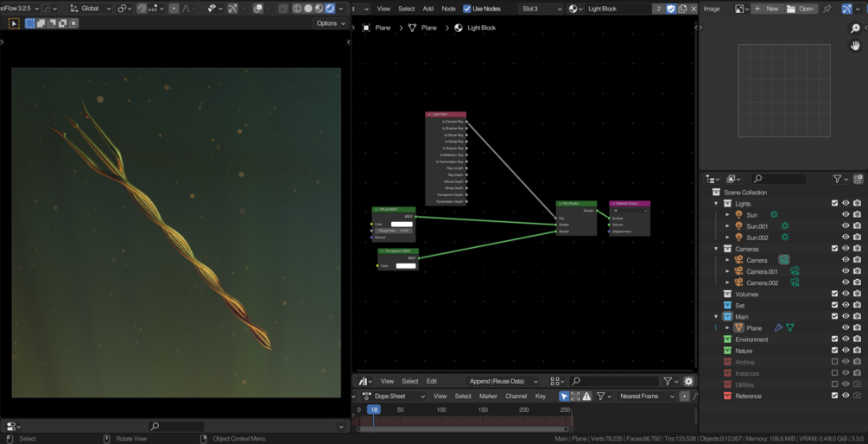Click New image button
868x444 pixels.
[x=765, y=9]
